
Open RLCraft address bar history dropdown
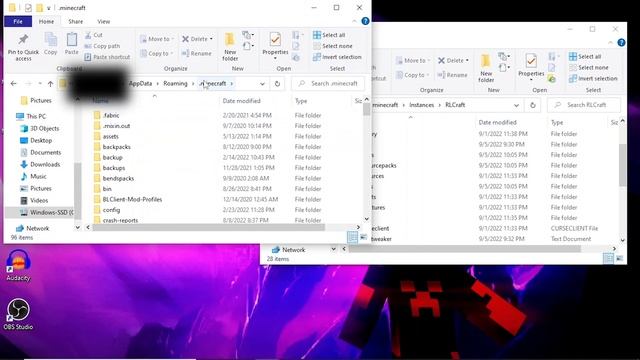(x=516, y=105)
